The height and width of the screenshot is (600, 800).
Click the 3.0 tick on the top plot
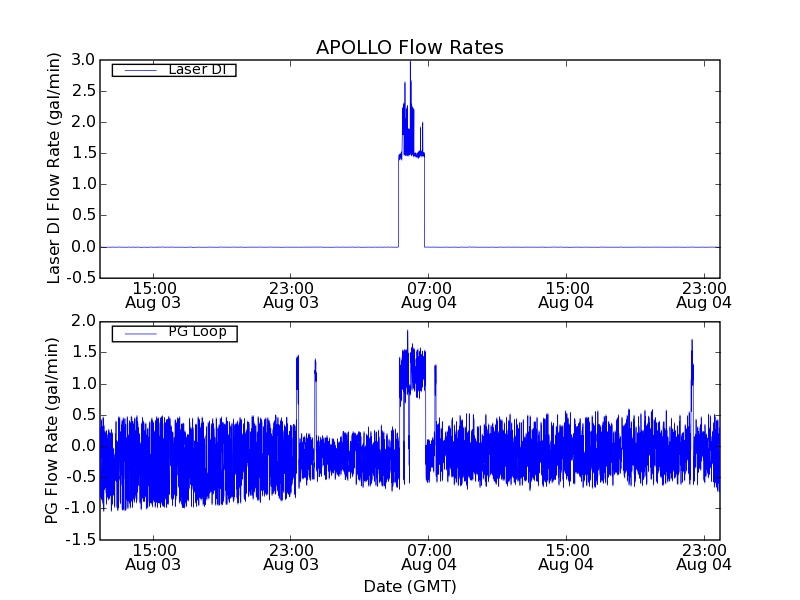(x=83, y=60)
